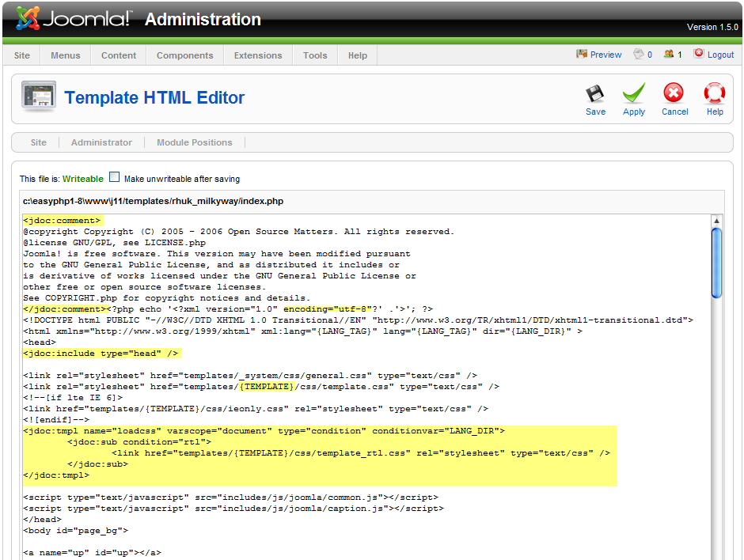Click the Preview icon in the top bar
Image resolution: width=744 pixels, height=560 pixels.
pyautogui.click(x=582, y=55)
